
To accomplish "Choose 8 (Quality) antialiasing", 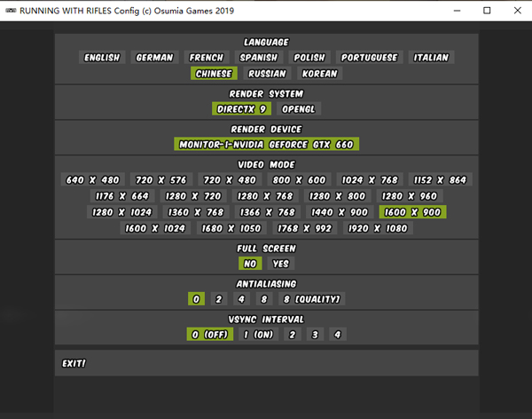I will 311,299.
